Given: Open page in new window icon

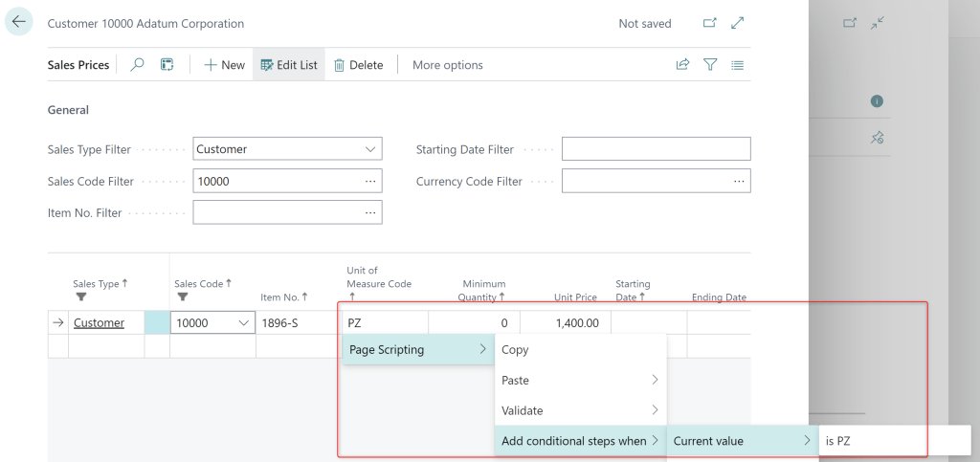Looking at the screenshot, I should (709, 23).
